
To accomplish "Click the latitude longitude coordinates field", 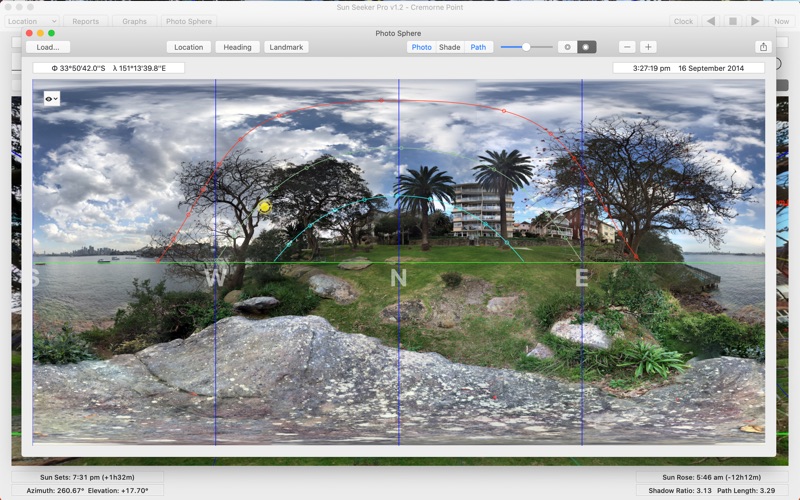I will (x=109, y=68).
